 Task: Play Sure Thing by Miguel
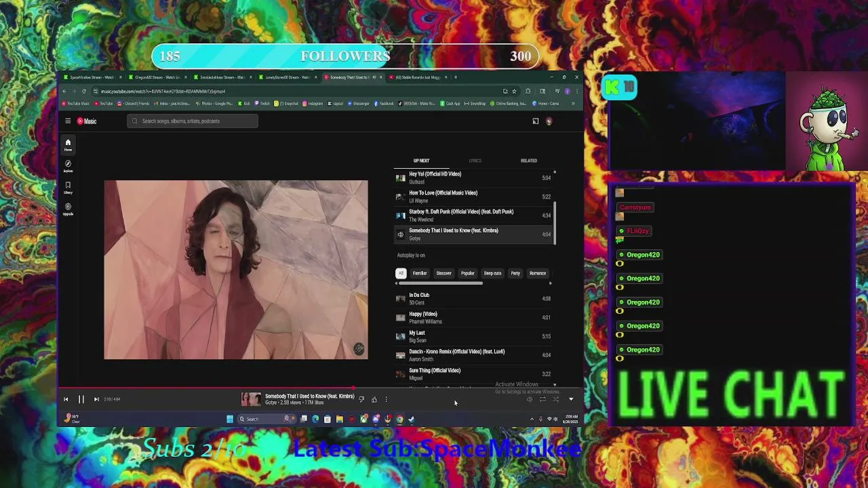474,374
